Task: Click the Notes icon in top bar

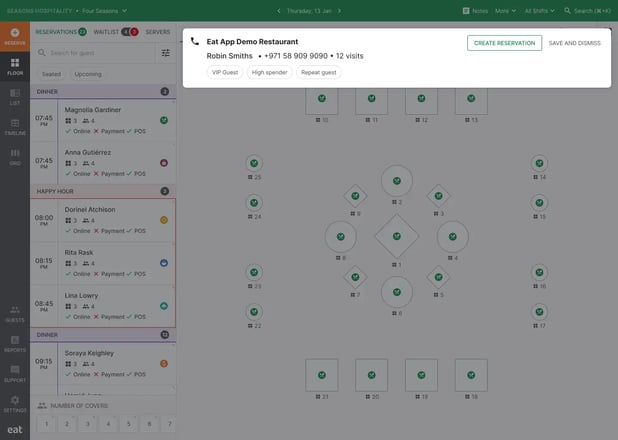Action: click(x=466, y=11)
